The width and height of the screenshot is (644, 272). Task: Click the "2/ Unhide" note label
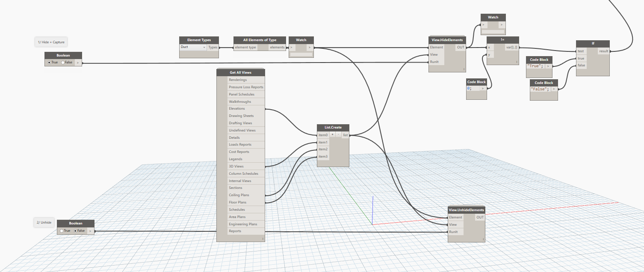click(x=44, y=223)
